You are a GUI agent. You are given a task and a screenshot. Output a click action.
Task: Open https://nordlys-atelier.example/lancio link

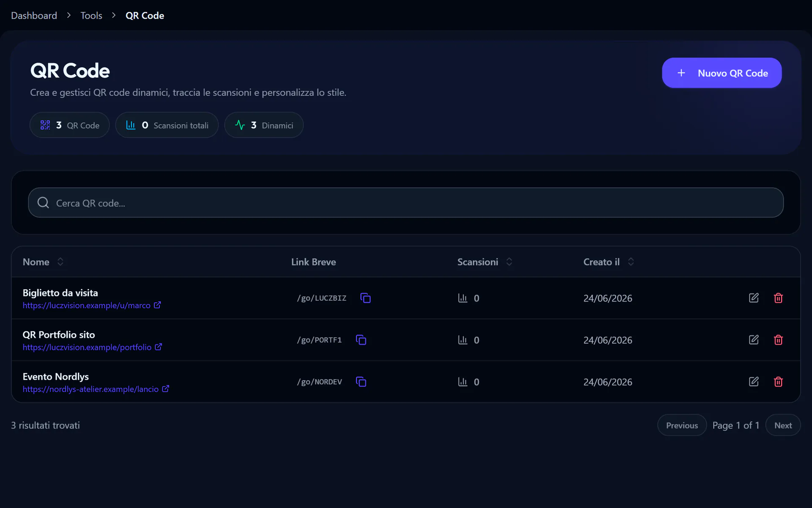click(x=91, y=389)
